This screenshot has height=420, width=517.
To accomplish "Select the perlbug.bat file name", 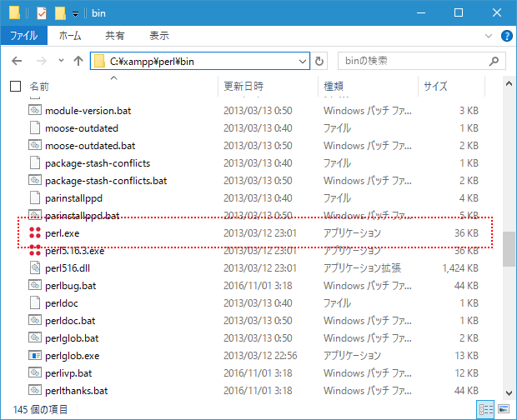I will [x=71, y=286].
